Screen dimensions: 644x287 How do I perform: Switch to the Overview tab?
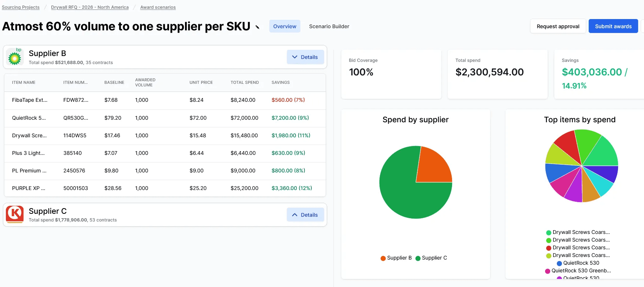(285, 26)
